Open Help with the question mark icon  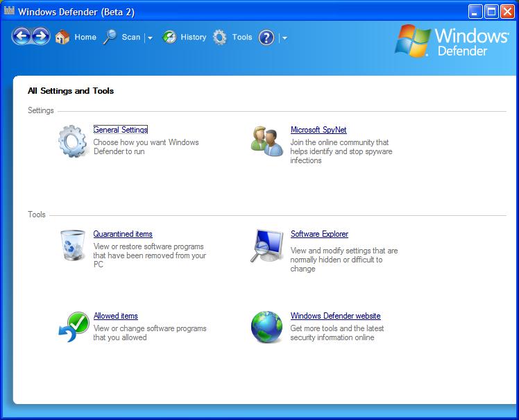click(x=266, y=37)
